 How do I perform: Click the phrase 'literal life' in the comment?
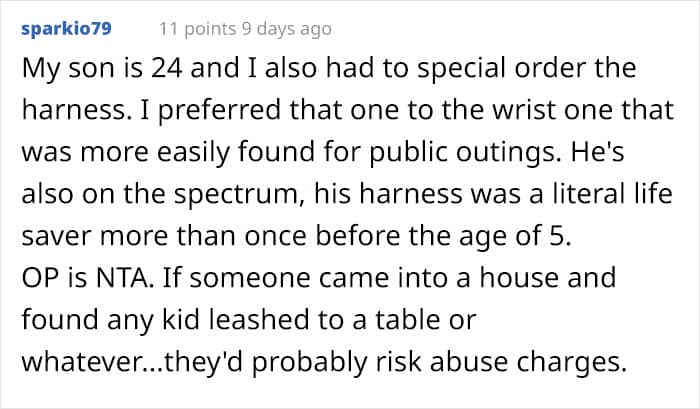pyautogui.click(x=607, y=194)
